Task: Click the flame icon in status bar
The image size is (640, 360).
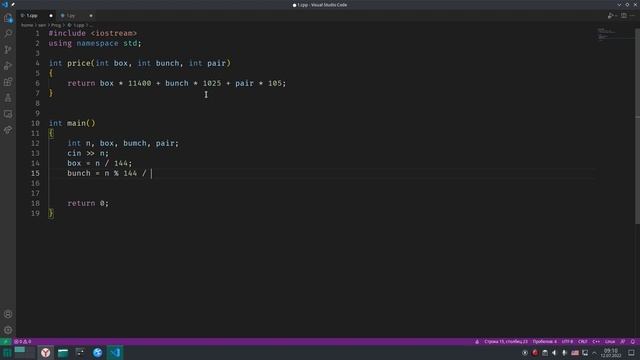Action: 477,342
